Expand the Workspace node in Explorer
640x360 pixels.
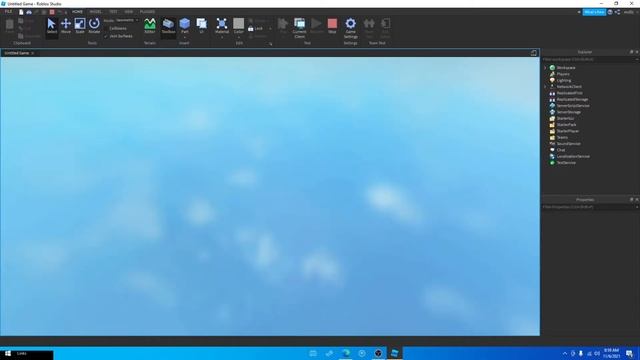[x=545, y=68]
